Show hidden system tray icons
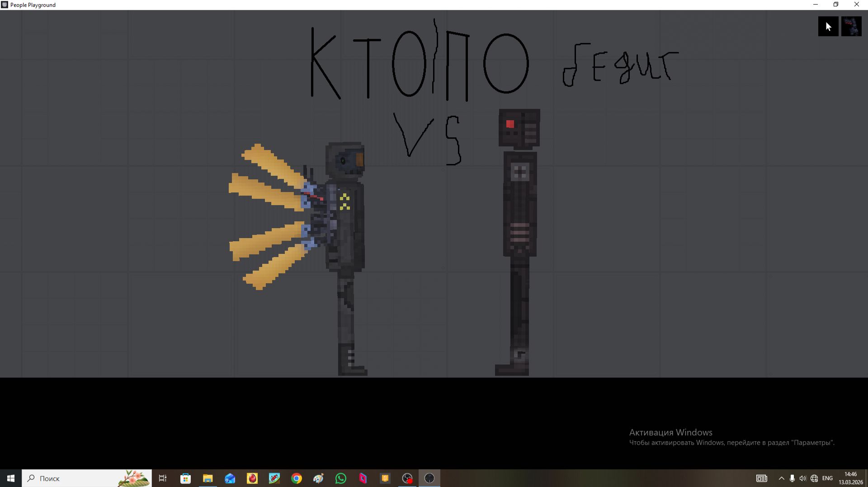The width and height of the screenshot is (868, 487). (x=781, y=478)
